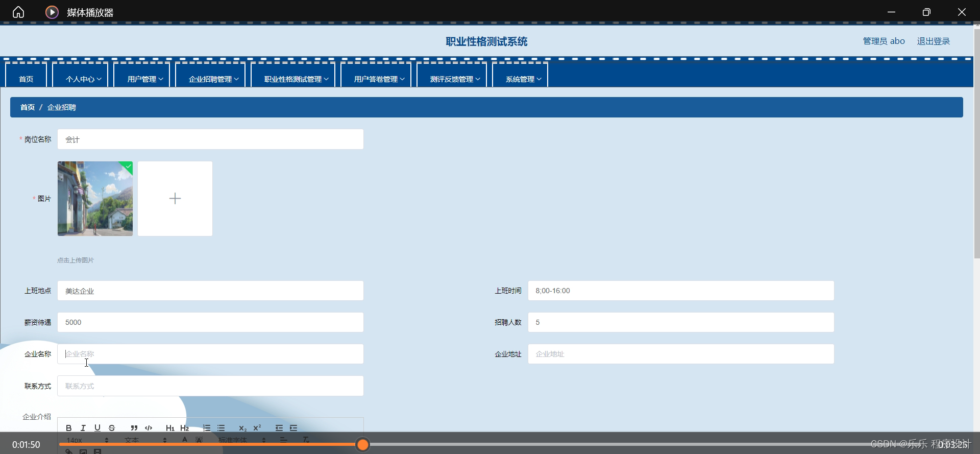Decrease indent in editor
This screenshot has width=980, height=454.
coord(279,428)
